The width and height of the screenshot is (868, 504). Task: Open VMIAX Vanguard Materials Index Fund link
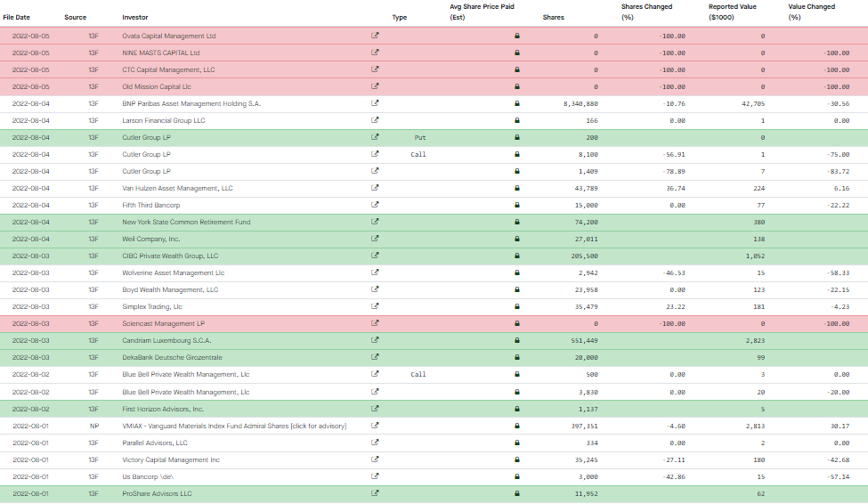pyautogui.click(x=234, y=426)
